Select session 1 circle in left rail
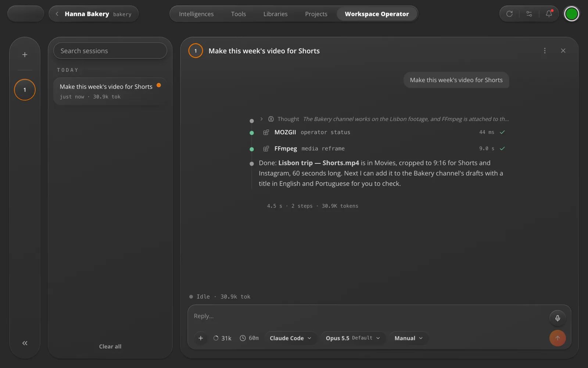The width and height of the screenshot is (588, 368). [25, 90]
